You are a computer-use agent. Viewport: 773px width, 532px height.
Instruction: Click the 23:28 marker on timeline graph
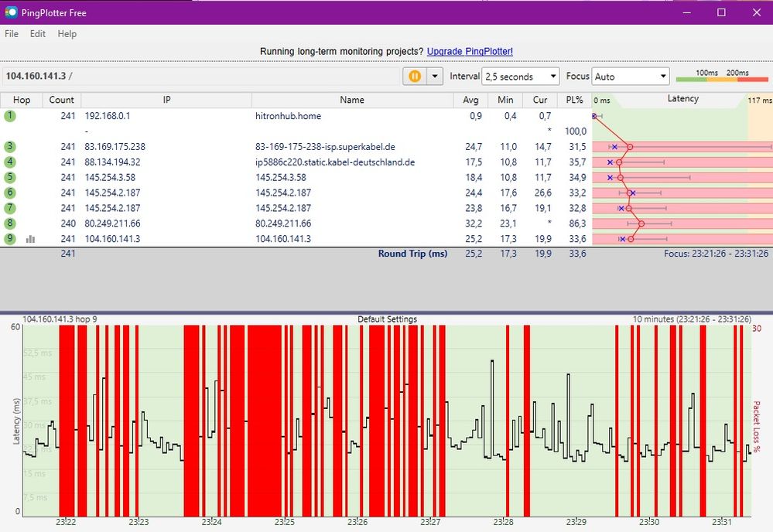(x=505, y=523)
